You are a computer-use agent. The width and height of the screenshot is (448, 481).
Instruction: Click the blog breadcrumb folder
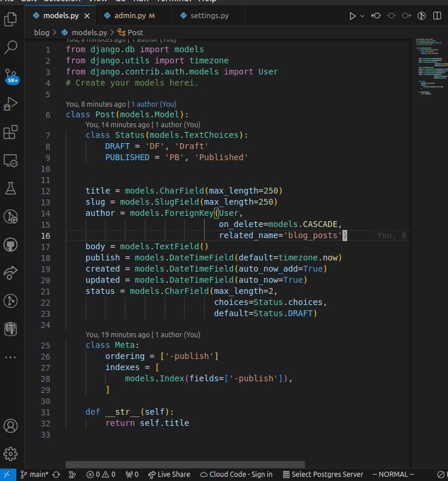coord(42,32)
